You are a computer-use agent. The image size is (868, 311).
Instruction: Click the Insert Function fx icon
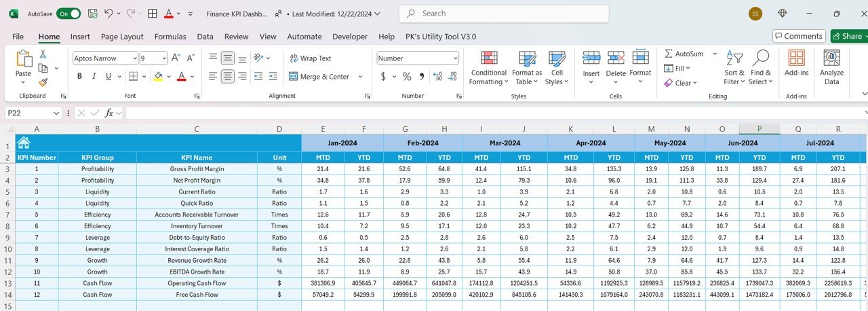point(109,113)
